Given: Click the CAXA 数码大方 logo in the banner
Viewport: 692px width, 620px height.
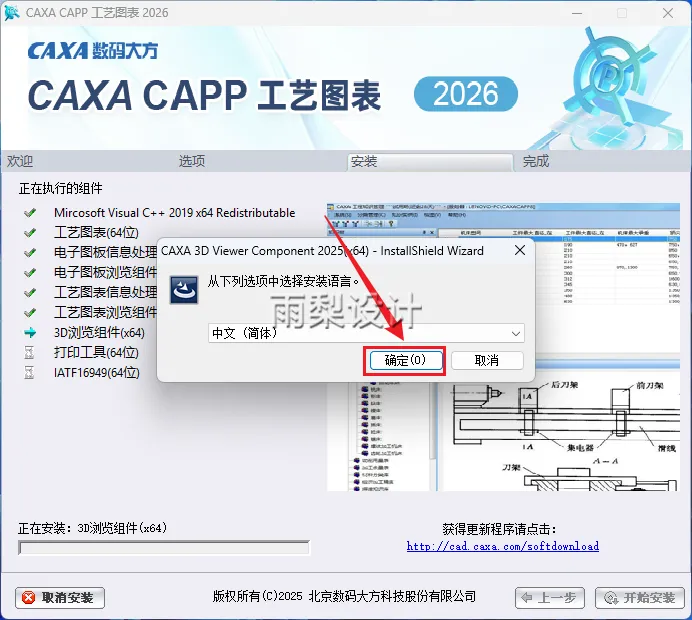Looking at the screenshot, I should 93,51.
